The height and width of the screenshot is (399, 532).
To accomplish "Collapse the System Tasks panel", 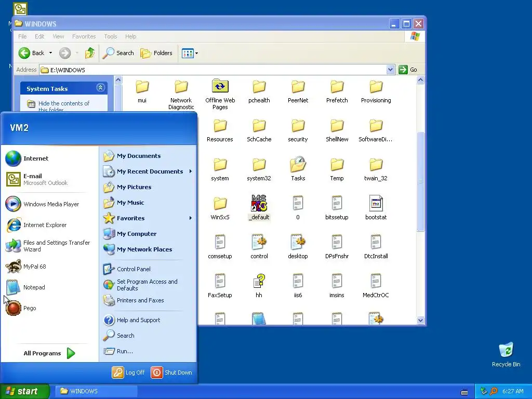I will click(100, 88).
